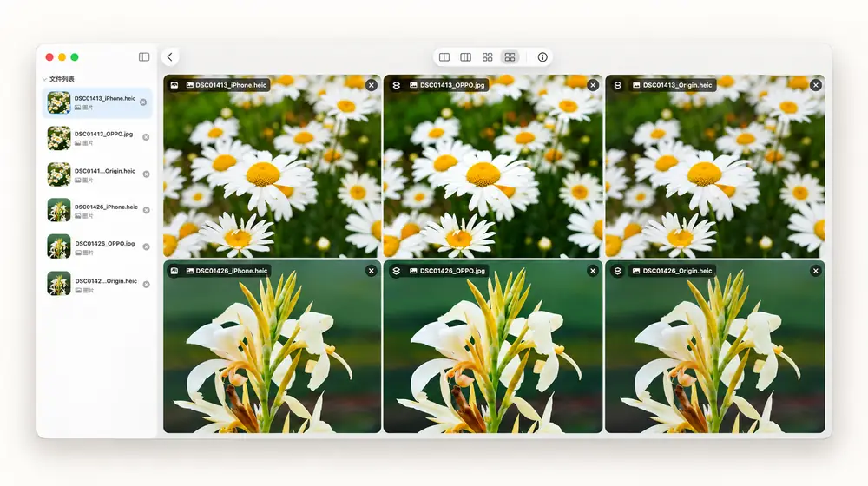This screenshot has width=868, height=486.
Task: Select DSC01426_OPPO.jpg in file list
Action: click(97, 246)
